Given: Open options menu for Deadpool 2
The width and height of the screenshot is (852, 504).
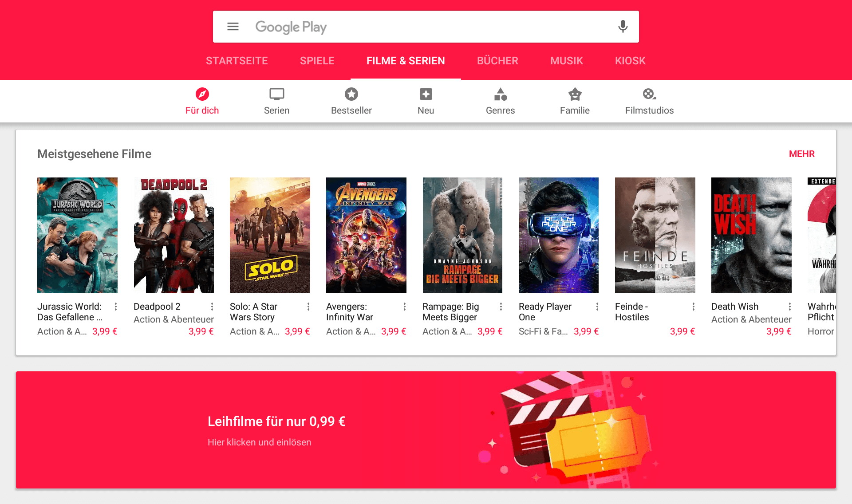Looking at the screenshot, I should point(212,307).
